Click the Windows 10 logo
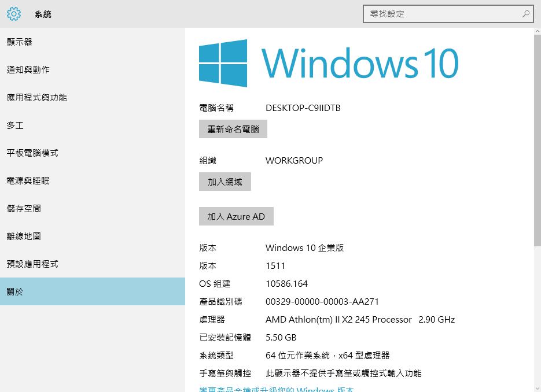 (329, 63)
